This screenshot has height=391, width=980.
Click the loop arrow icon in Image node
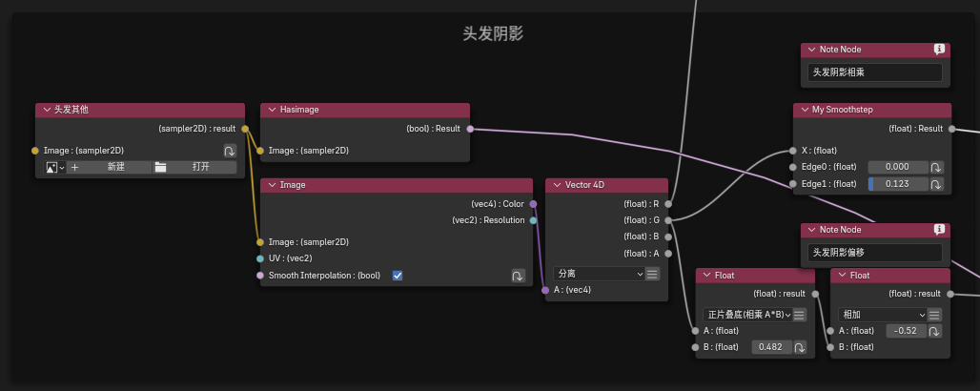coord(517,276)
